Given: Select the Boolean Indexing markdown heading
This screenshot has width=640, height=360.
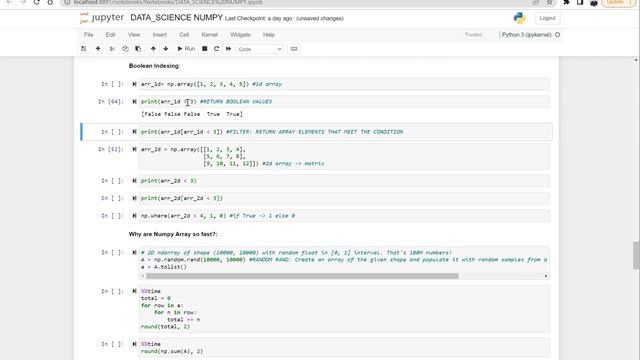Looking at the screenshot, I should pos(154,66).
